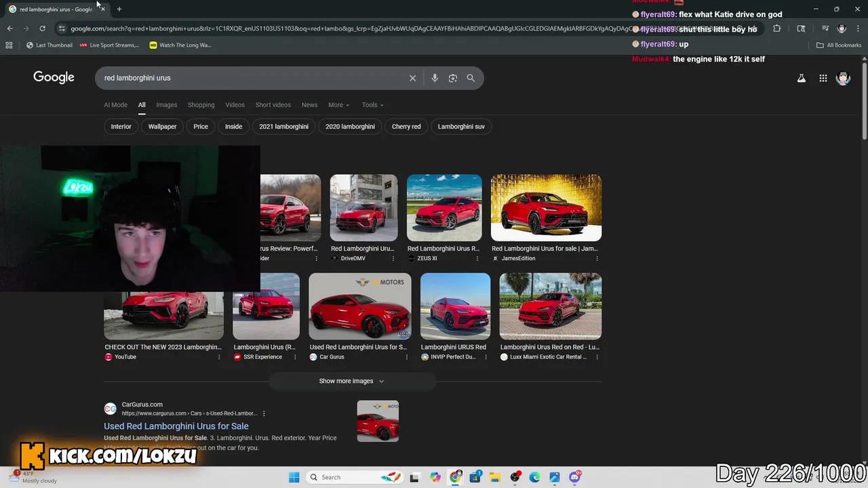Open the ZEUS XI Urus image

coord(444,207)
